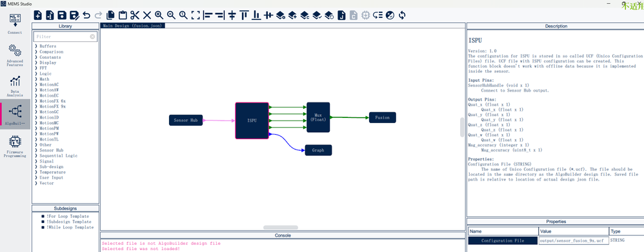Select the Sensor Hub block

pyautogui.click(x=186, y=121)
